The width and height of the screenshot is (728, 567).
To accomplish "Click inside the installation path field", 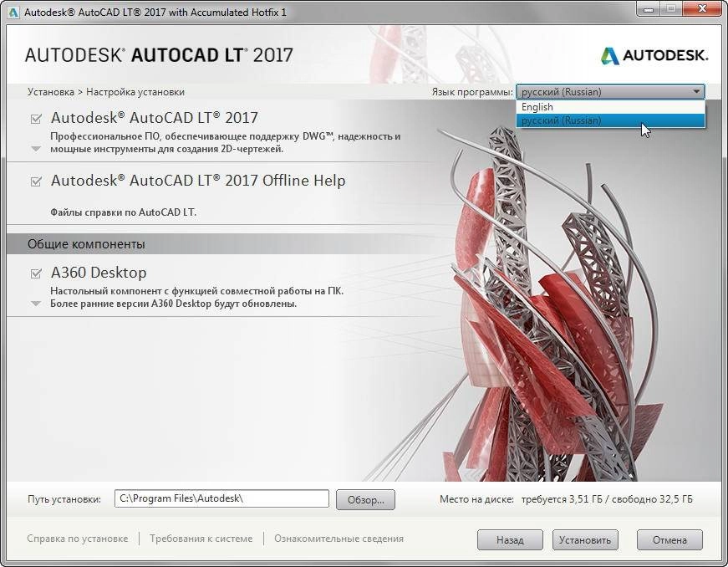I will click(x=221, y=498).
